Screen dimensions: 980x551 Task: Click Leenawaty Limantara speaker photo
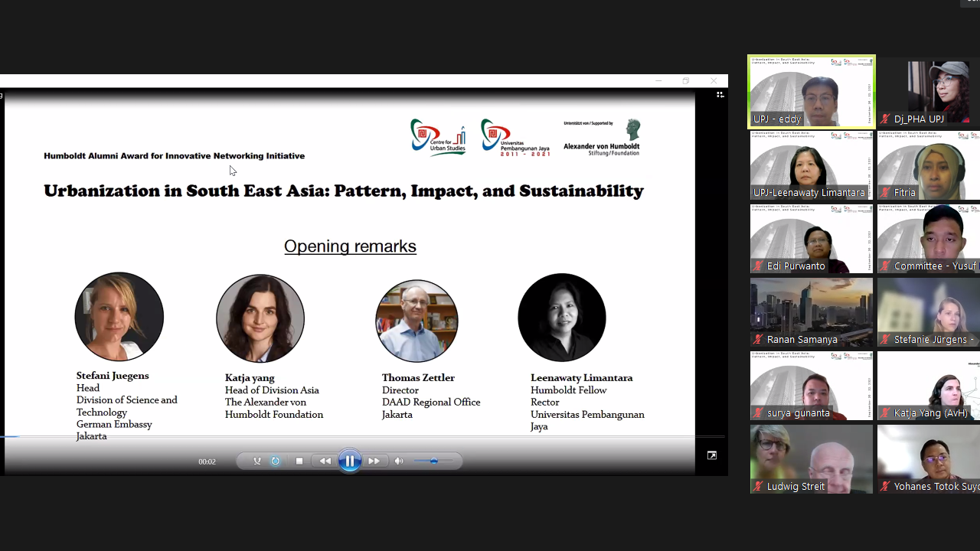562,317
